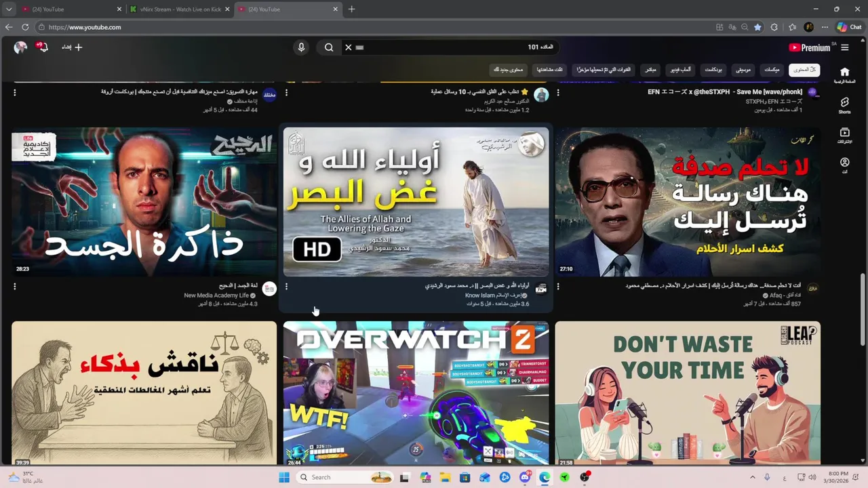
Task: Click the YouTube Premium logo
Action: pos(810,47)
